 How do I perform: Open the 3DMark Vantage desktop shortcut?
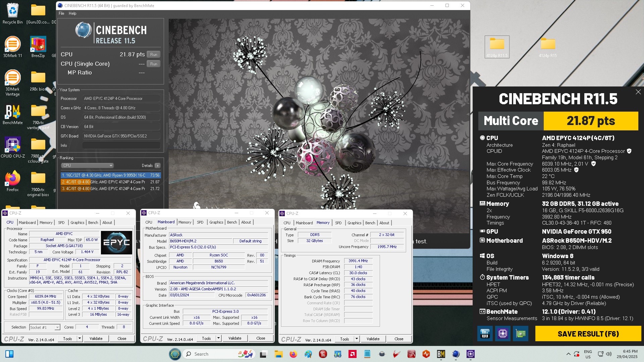point(12,83)
